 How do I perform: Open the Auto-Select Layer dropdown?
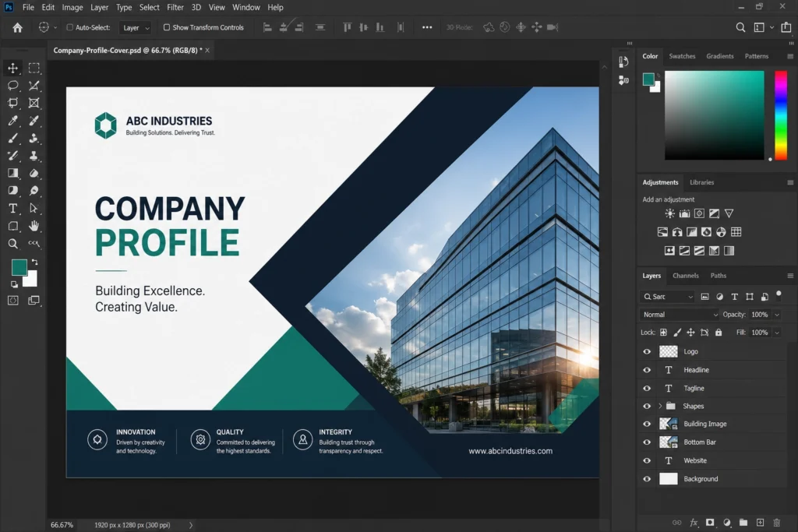(x=136, y=27)
